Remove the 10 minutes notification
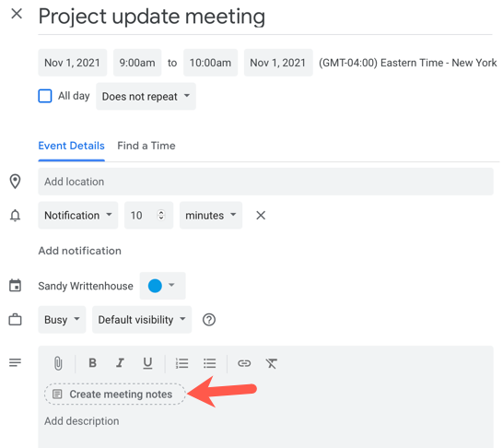503x448 pixels. (x=261, y=216)
